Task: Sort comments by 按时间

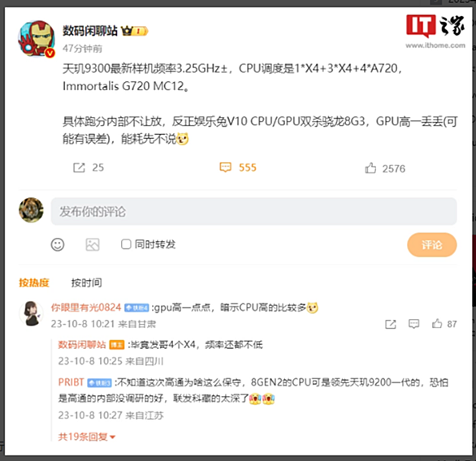Action: (x=87, y=282)
